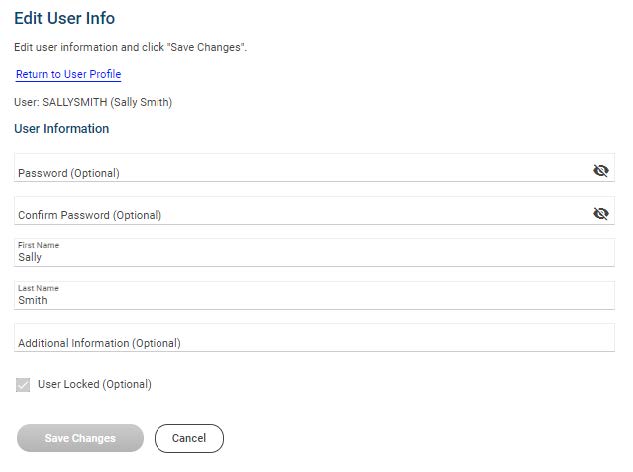633x472 pixels.
Task: Toggle the User Locked checkbox
Action: (x=23, y=385)
